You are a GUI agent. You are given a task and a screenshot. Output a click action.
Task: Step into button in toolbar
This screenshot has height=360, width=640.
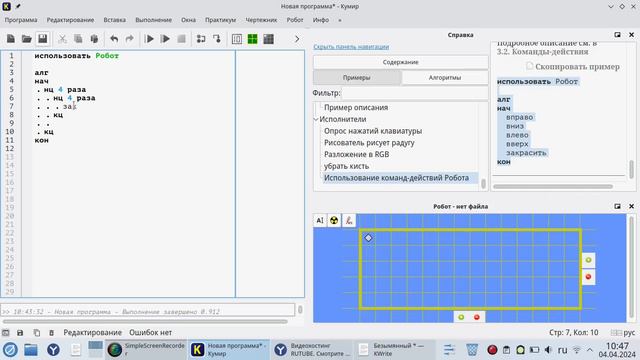217,39
